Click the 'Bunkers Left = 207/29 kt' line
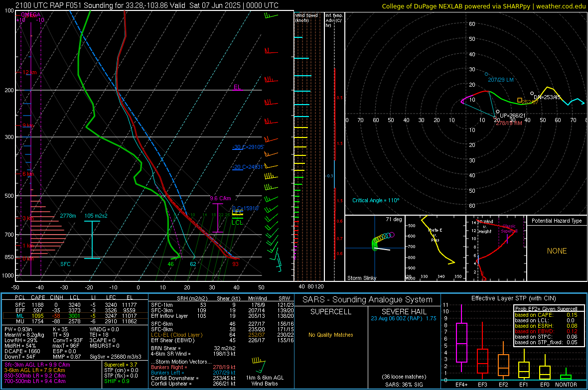Screen dimensions: 588x390 (x=193, y=373)
